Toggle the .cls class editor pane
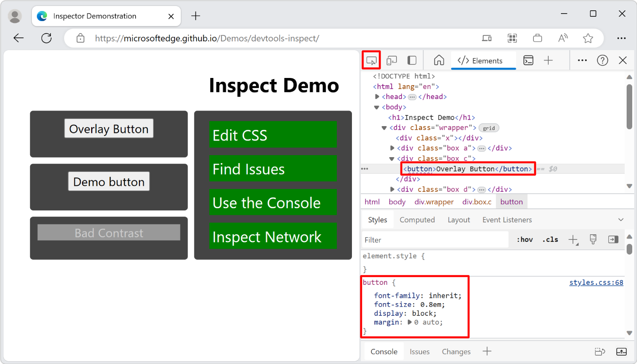Viewport: 637px width, 364px height. coord(550,239)
